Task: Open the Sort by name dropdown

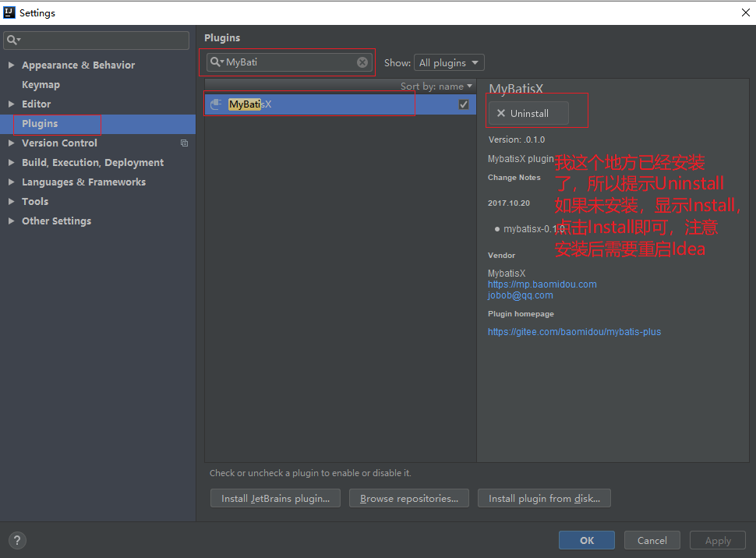Action: [x=436, y=87]
